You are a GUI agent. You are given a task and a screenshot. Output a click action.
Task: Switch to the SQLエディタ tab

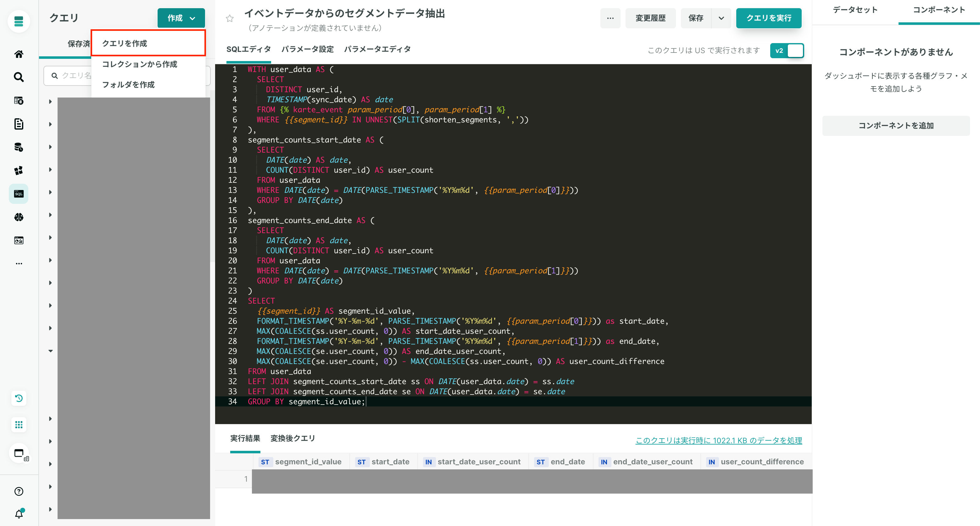(x=248, y=49)
